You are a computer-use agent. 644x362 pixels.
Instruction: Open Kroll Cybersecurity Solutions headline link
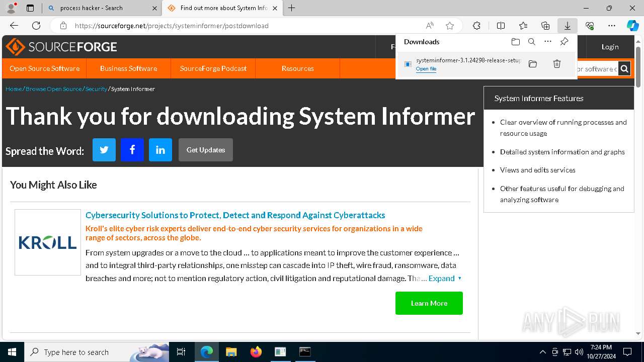pyautogui.click(x=235, y=215)
